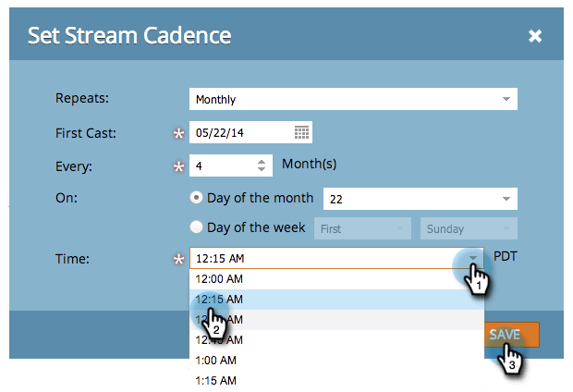Click the Every number input field
The image size is (573, 392).
pyautogui.click(x=220, y=165)
